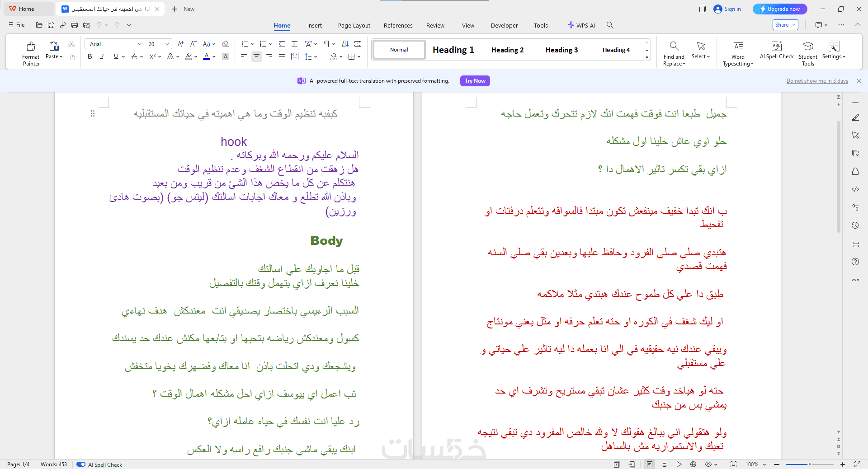This screenshot has height=469, width=868.
Task: Click Upgrade now button
Action: tap(780, 9)
